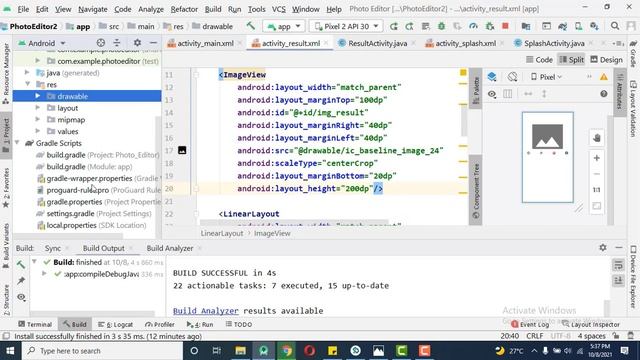The width and height of the screenshot is (640, 360).
Task: Open the app run configuration dropdown
Action: 284,26
